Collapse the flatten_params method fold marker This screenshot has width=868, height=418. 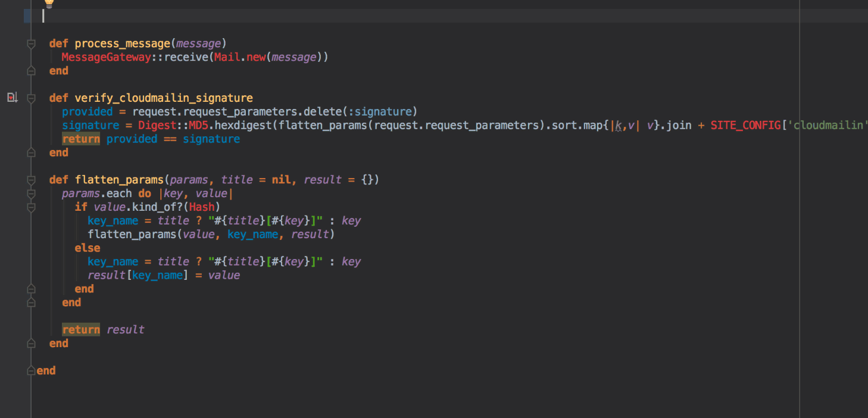pyautogui.click(x=31, y=180)
